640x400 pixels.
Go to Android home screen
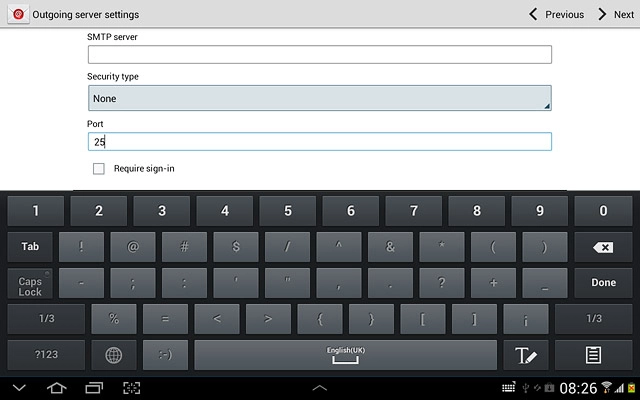[56, 387]
